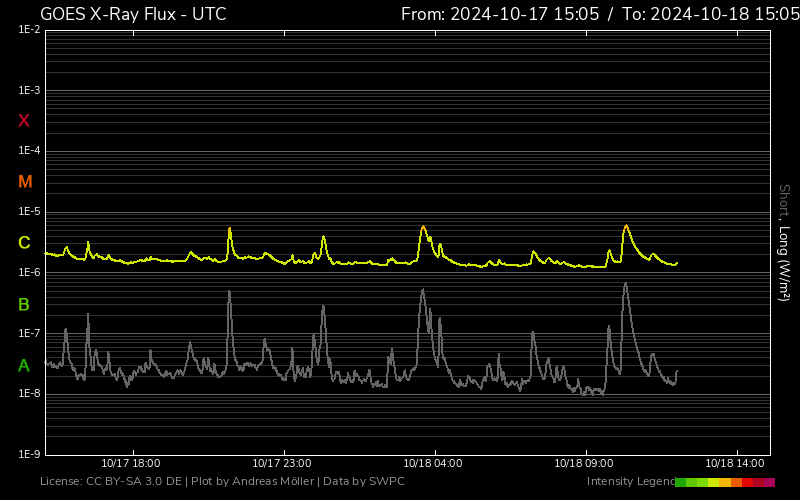Pick the orange swatch in the intensity legend
Screen dimensions: 800x500
(736, 482)
